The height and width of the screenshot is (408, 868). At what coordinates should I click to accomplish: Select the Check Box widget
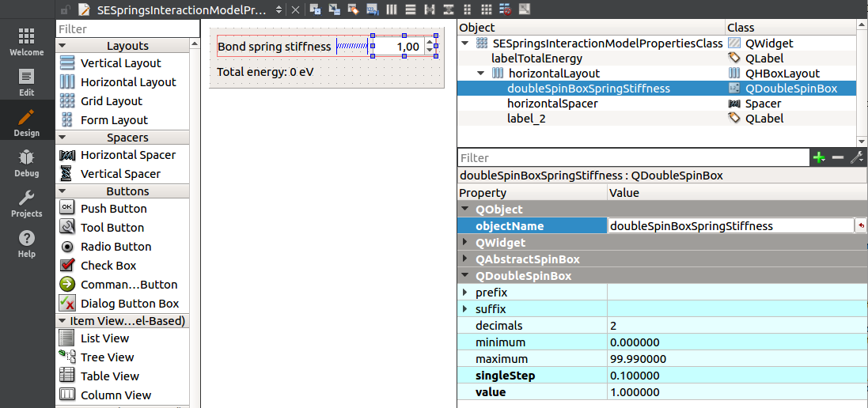click(x=108, y=266)
